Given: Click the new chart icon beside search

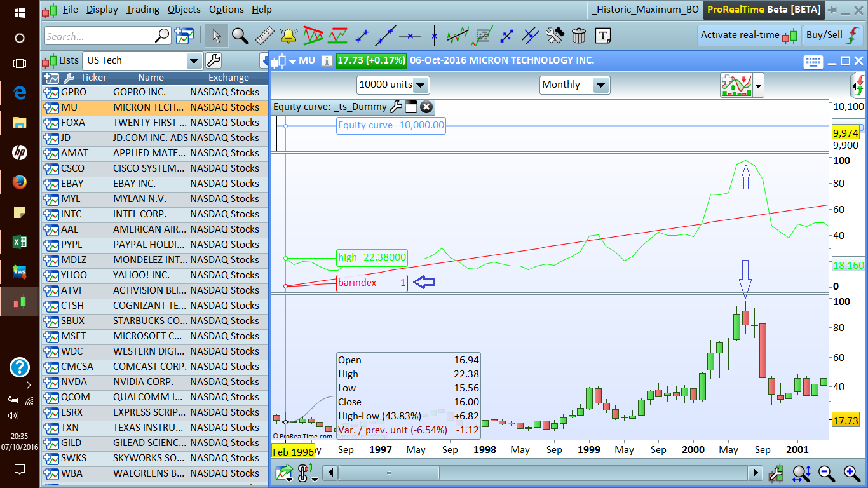Looking at the screenshot, I should coord(184,36).
